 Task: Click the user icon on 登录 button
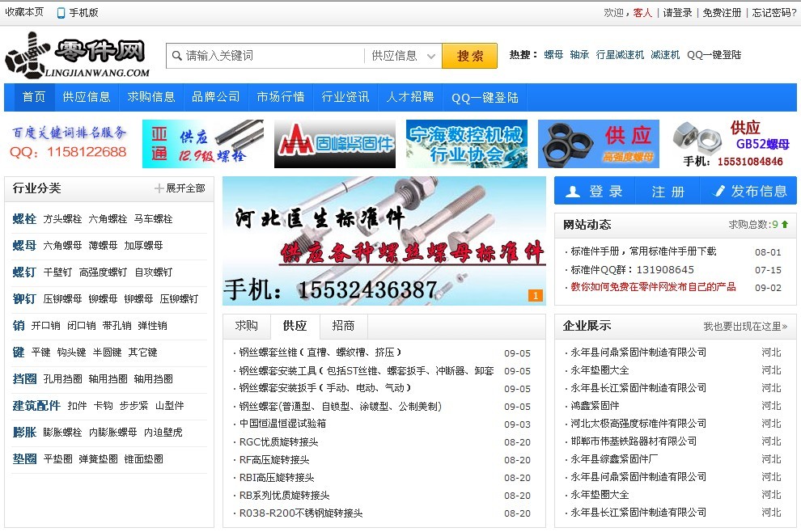coord(573,192)
